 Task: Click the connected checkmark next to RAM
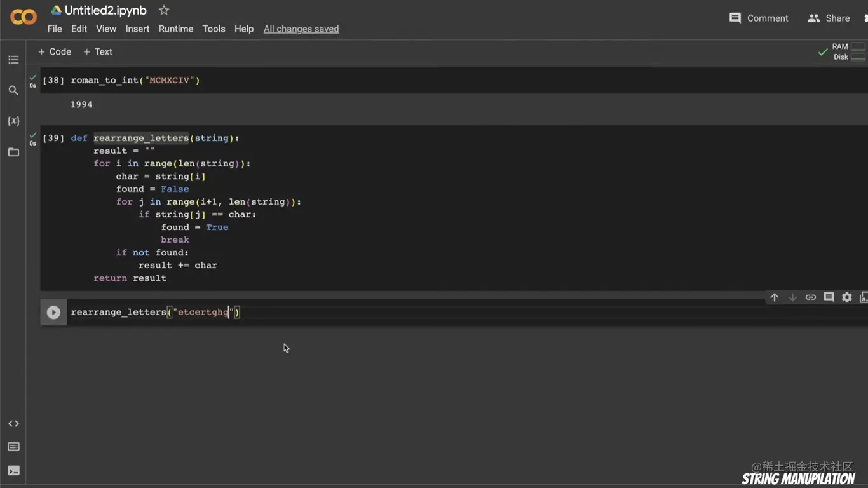823,52
